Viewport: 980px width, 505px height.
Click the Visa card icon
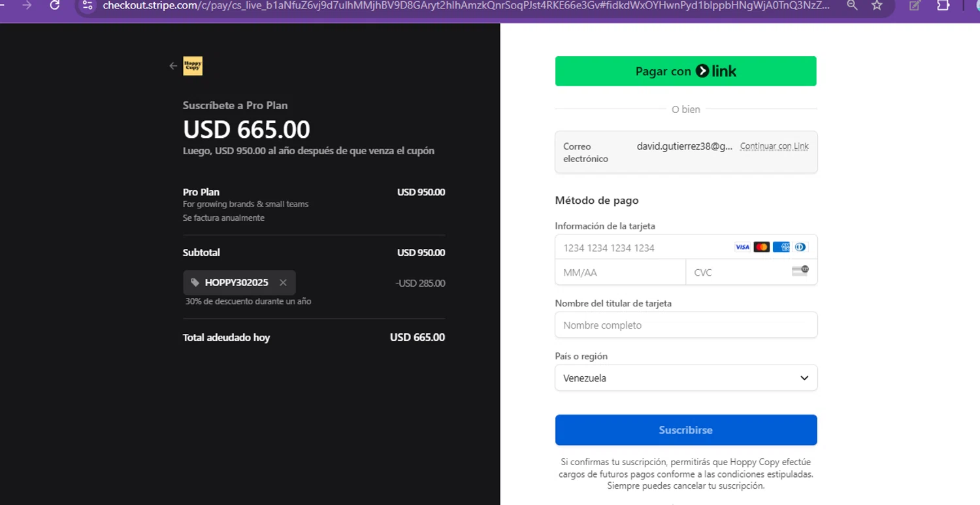point(742,247)
